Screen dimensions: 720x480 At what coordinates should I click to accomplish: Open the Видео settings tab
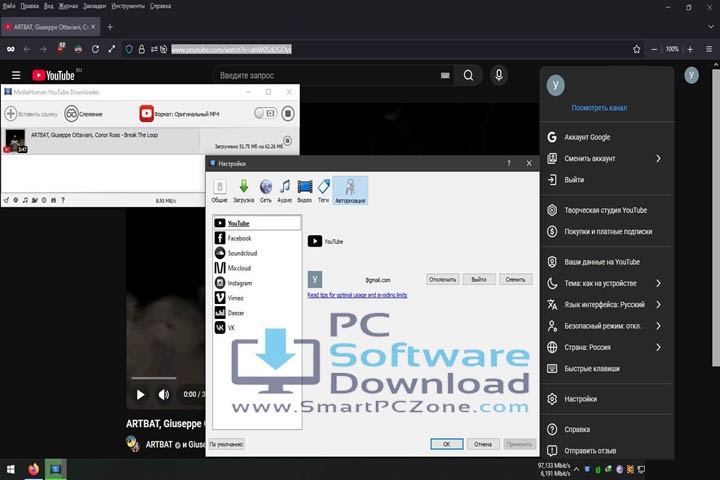click(304, 191)
